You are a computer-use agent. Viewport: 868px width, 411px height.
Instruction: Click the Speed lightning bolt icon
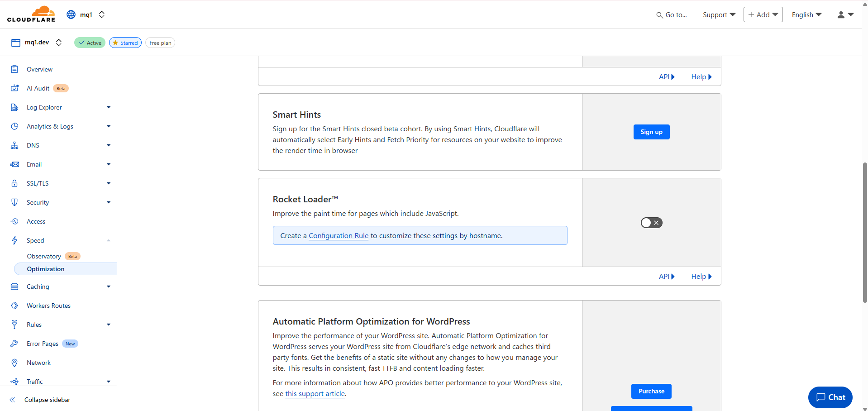click(x=14, y=240)
